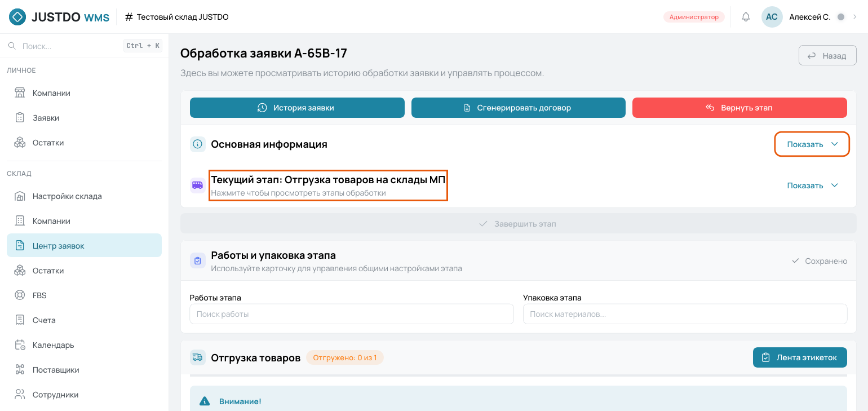Click the Отгружено: 0 из 1 badge
This screenshot has width=868, height=411.
coord(345,357)
